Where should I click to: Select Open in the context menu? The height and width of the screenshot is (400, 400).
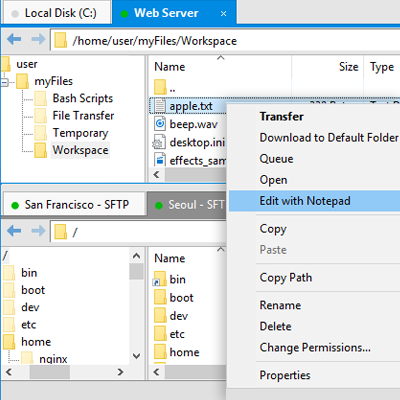point(273,180)
